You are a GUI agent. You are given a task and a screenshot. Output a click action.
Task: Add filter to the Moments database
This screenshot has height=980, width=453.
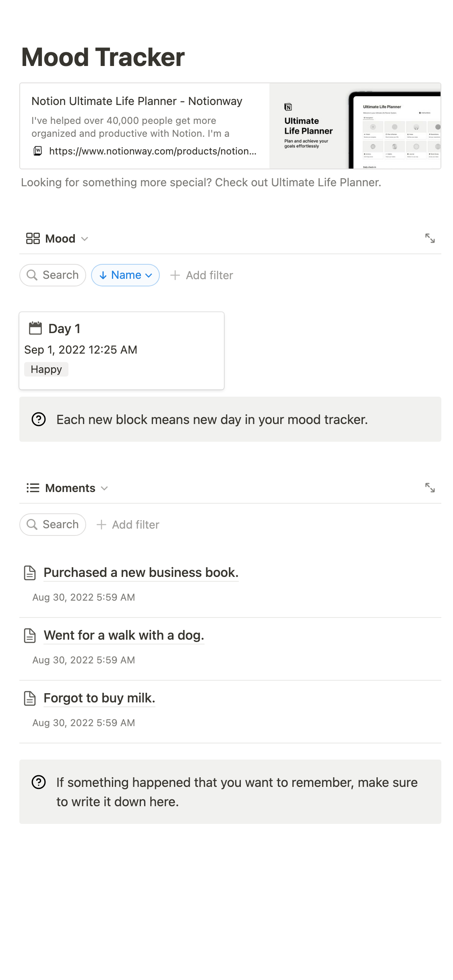pos(128,525)
